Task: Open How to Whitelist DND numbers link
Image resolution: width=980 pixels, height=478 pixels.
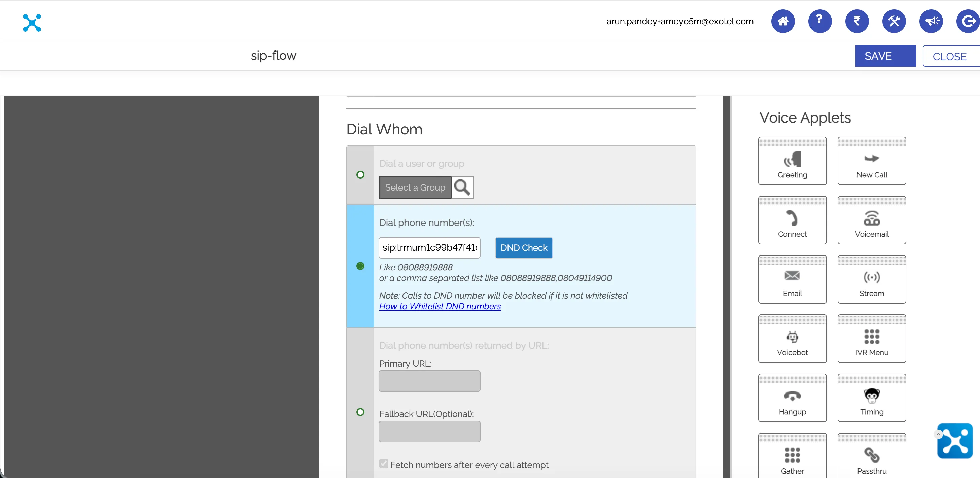Action: 440,306
